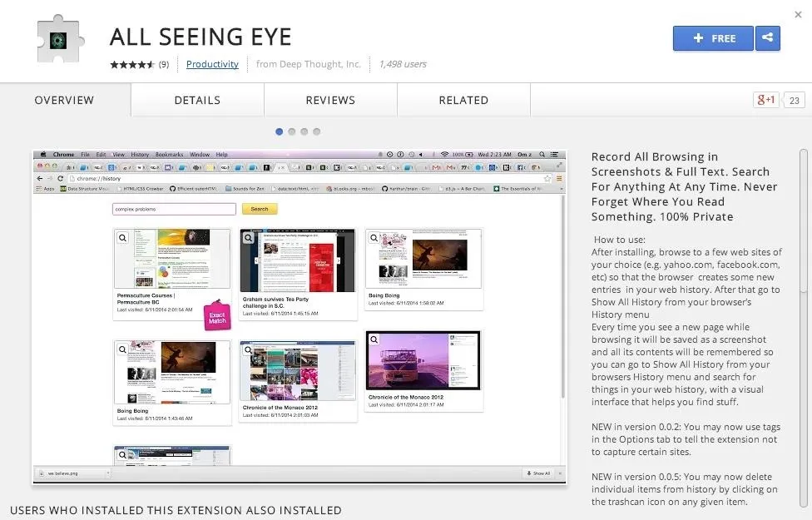Select the first carousel dot
Viewport: 812px width, 520px height.
pos(280,131)
